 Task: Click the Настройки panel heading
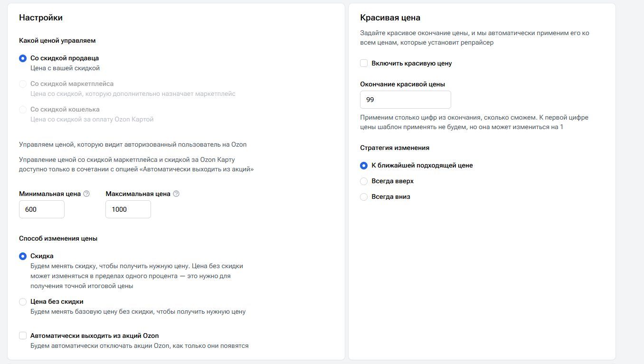[41, 18]
